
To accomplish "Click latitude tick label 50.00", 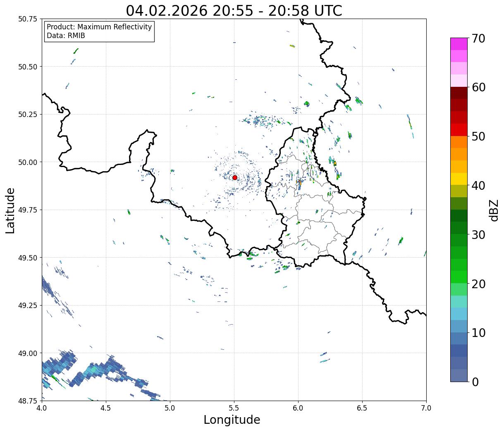I will pos(28,162).
